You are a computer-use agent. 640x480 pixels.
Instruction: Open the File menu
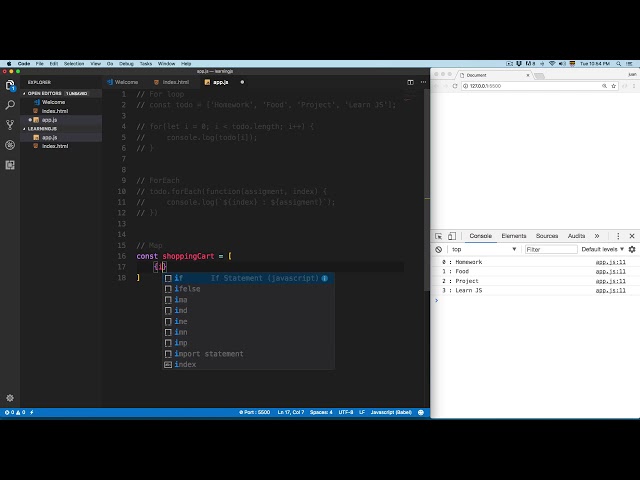tap(40, 64)
